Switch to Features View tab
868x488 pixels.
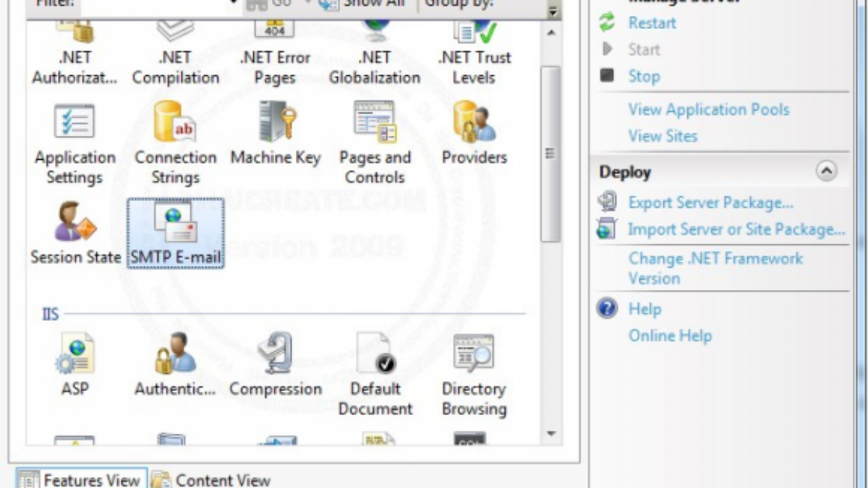[80, 479]
